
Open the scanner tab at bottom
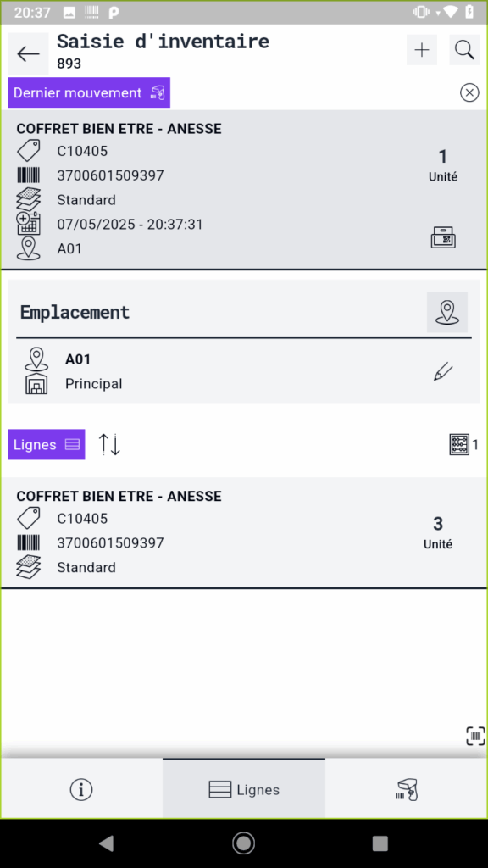coord(407,789)
